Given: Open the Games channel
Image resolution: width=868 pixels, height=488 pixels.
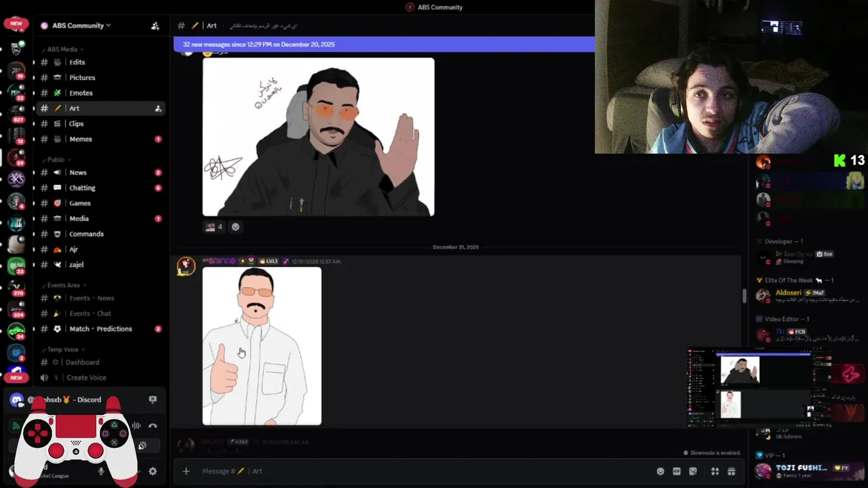Looking at the screenshot, I should 100,203.
